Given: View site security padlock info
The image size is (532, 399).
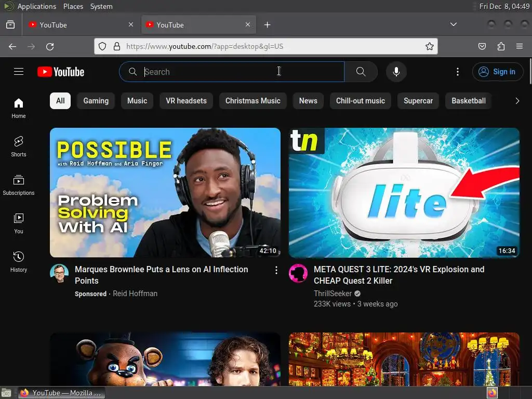Looking at the screenshot, I should [x=117, y=46].
